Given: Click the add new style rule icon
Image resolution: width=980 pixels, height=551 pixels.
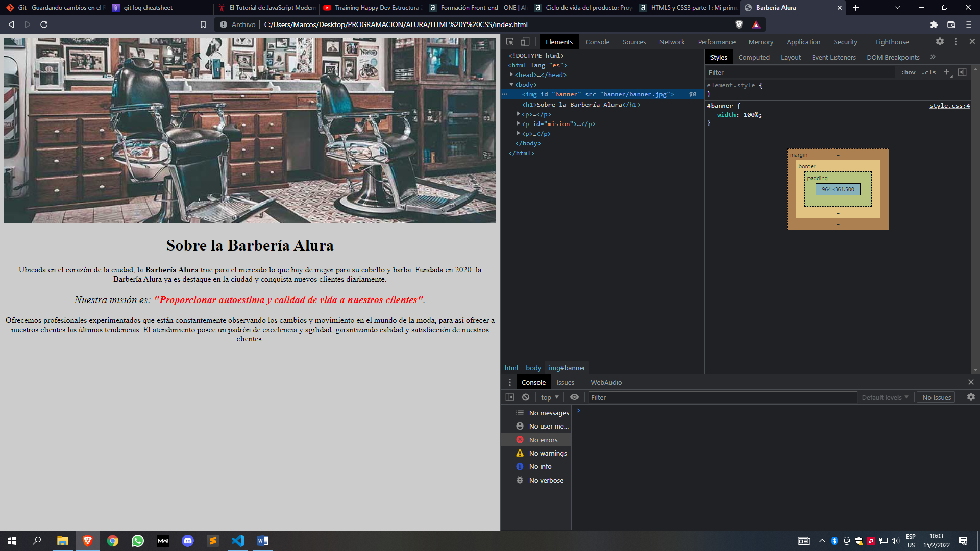Looking at the screenshot, I should (x=947, y=72).
